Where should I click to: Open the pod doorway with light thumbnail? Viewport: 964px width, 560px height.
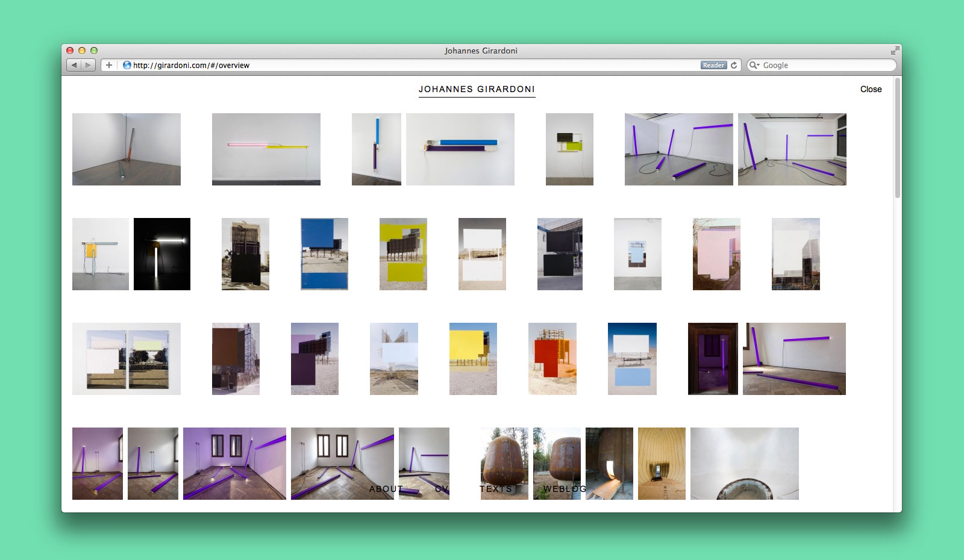pyautogui.click(x=609, y=464)
